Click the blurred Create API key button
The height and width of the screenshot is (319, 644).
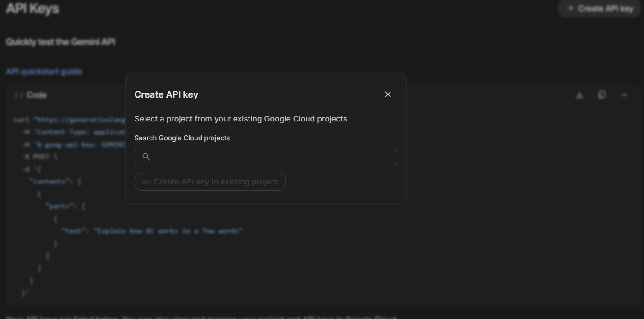600,9
